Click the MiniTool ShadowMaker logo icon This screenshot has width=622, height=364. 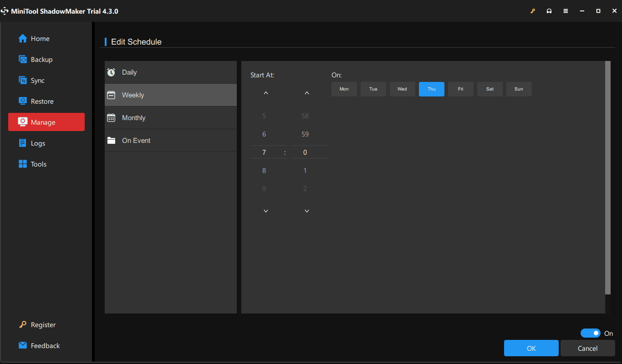[5, 11]
